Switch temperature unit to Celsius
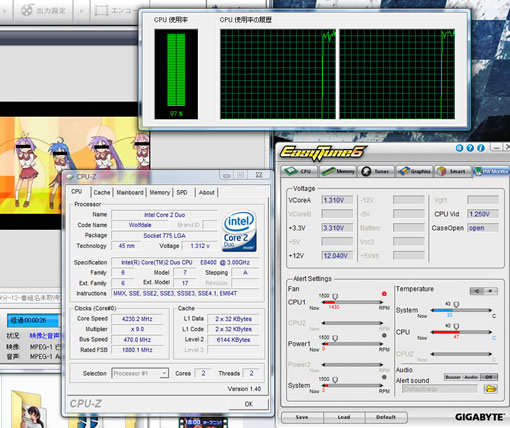Screen dimensions: 510x428 click(x=477, y=291)
